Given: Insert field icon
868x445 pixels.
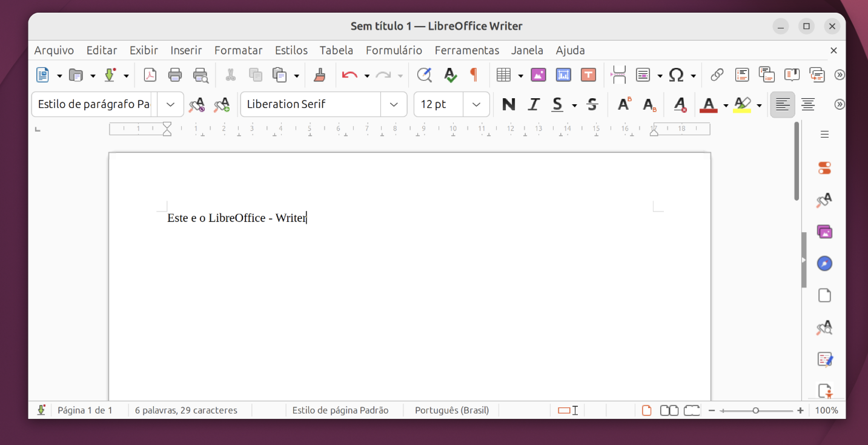Looking at the screenshot, I should point(643,75).
